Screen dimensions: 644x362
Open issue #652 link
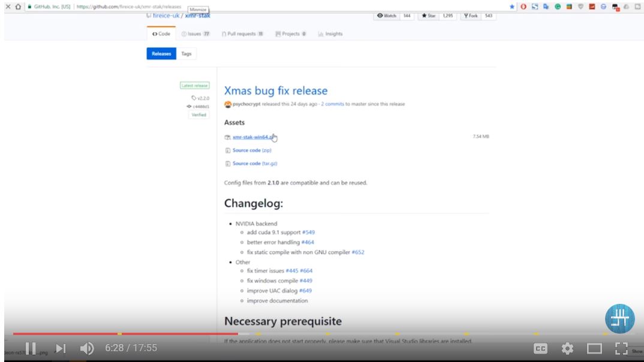pyautogui.click(x=358, y=252)
